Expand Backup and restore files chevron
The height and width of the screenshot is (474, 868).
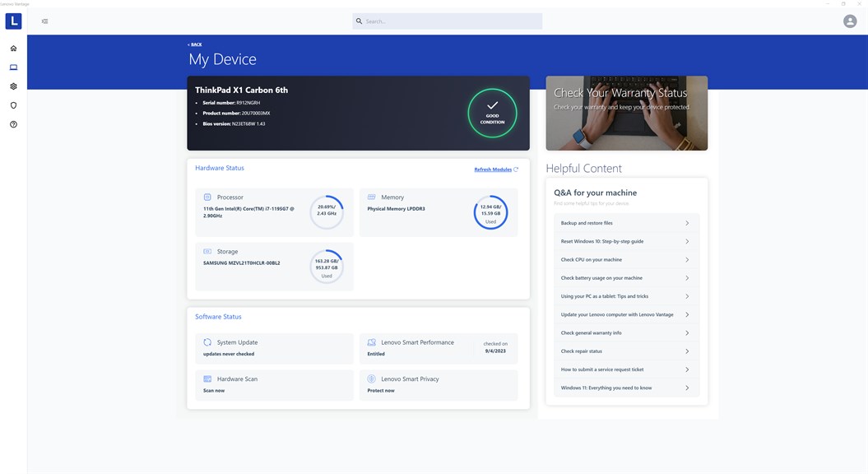coord(687,223)
